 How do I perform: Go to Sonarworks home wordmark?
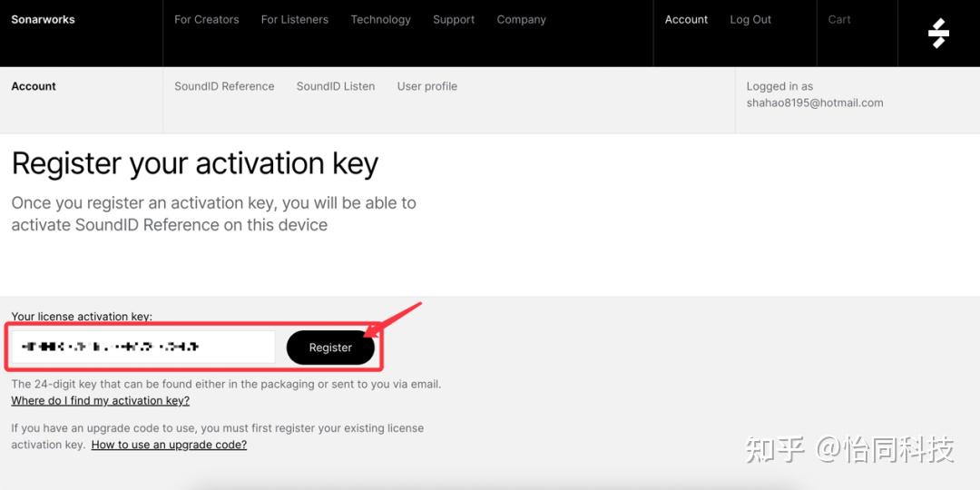(43, 19)
